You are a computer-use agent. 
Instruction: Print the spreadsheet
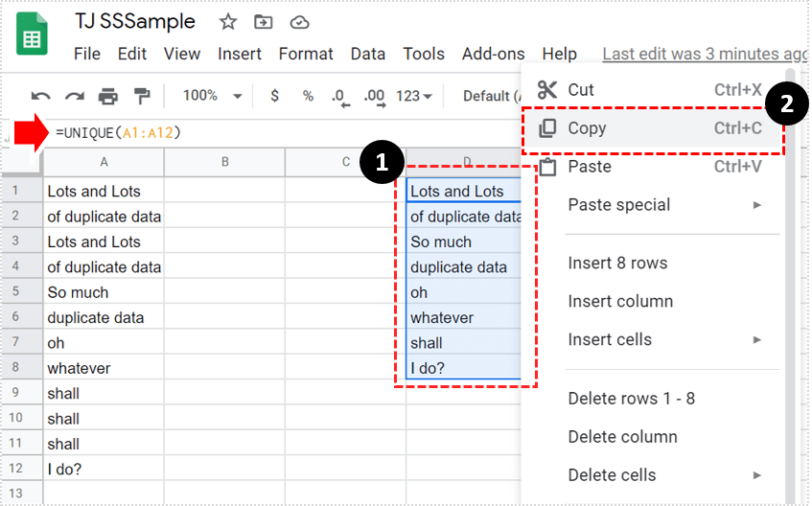108,96
